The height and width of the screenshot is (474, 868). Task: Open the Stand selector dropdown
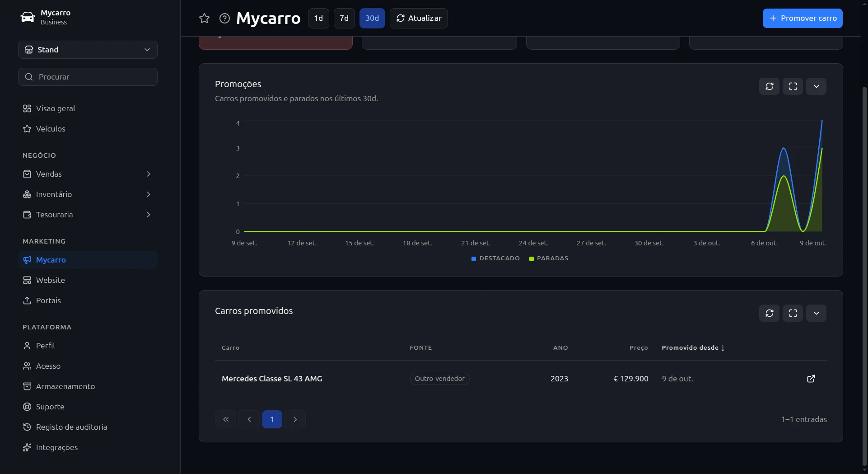[88, 50]
